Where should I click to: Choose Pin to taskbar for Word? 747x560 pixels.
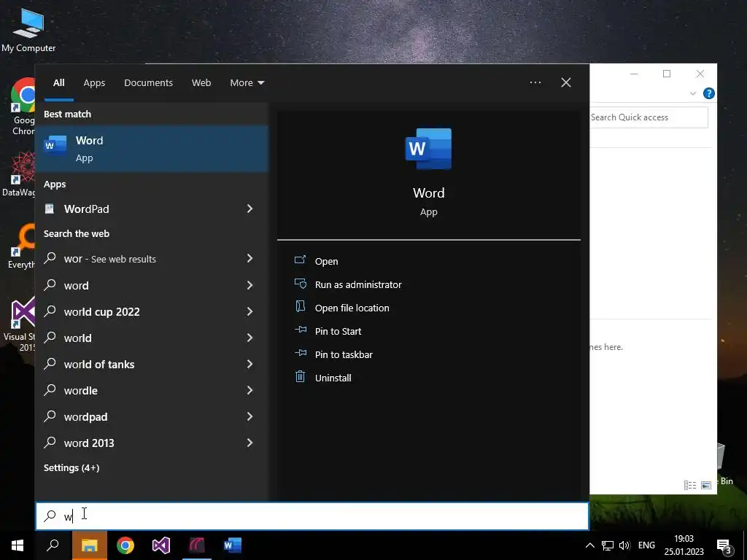point(344,354)
